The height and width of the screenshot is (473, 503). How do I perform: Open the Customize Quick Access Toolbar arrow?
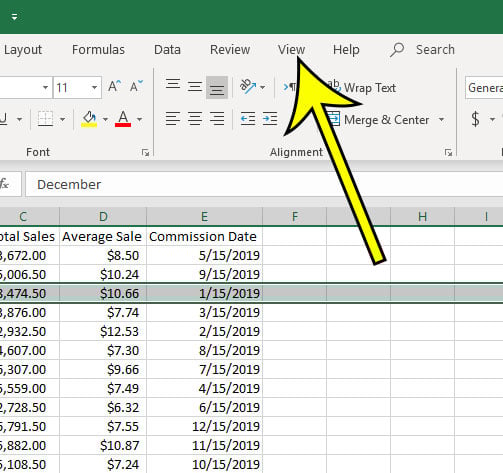14,17
